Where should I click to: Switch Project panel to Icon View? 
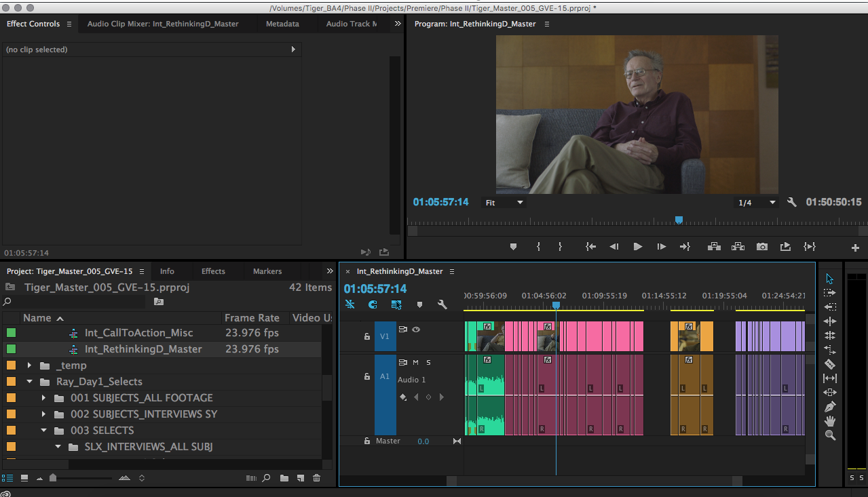[24, 478]
